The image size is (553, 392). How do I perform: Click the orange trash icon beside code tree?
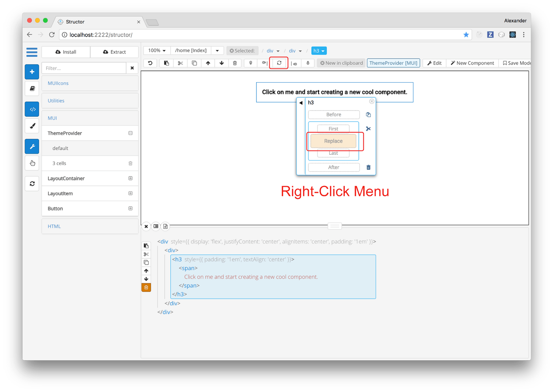(x=146, y=288)
